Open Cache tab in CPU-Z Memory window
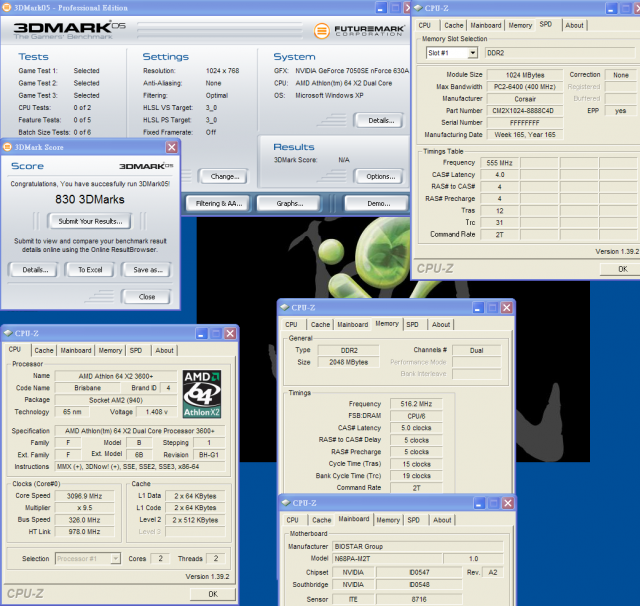 (320, 324)
